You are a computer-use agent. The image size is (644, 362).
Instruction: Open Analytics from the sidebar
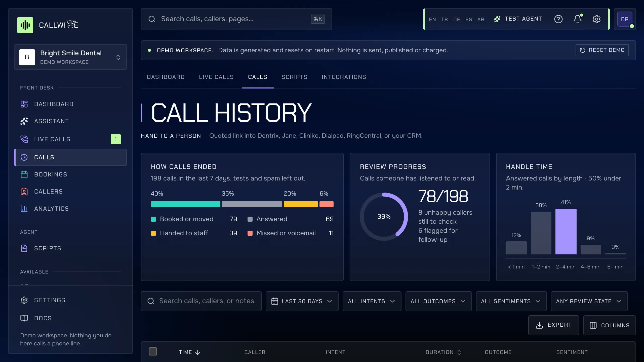[x=70, y=209]
